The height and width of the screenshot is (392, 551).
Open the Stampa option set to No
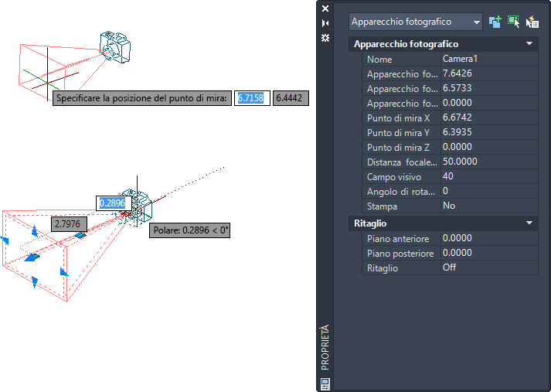[x=489, y=206]
